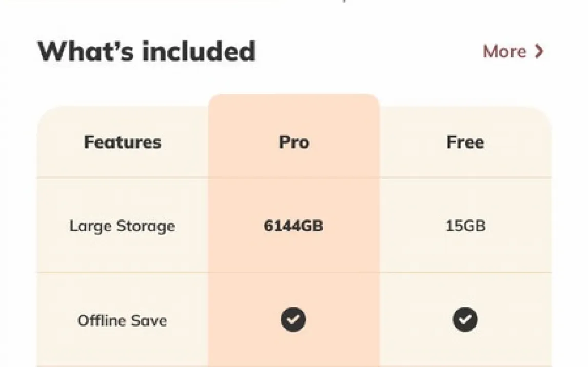Viewport: 588px width, 367px height.
Task: Click the "What's included" heading
Action: (x=146, y=51)
